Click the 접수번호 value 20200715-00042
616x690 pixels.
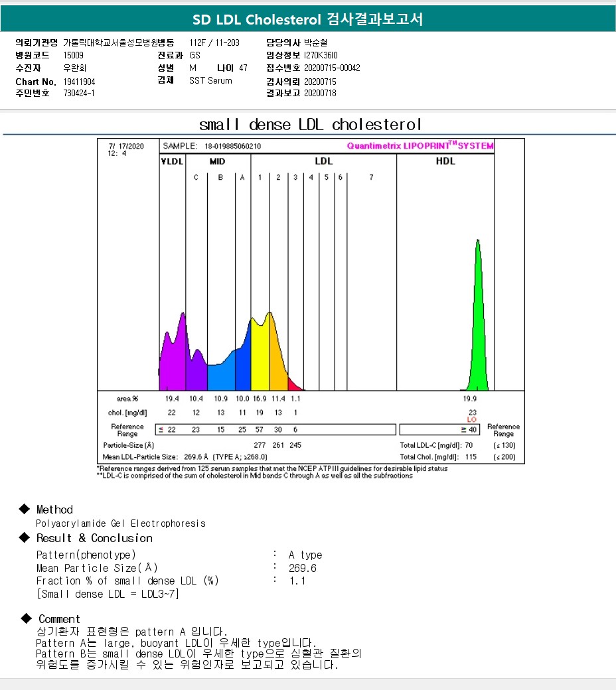coord(332,68)
